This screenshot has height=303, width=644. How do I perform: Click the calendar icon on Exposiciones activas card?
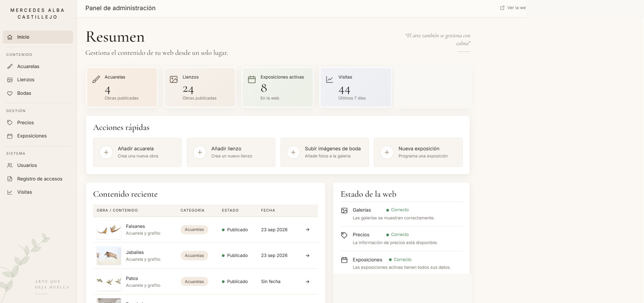252,80
